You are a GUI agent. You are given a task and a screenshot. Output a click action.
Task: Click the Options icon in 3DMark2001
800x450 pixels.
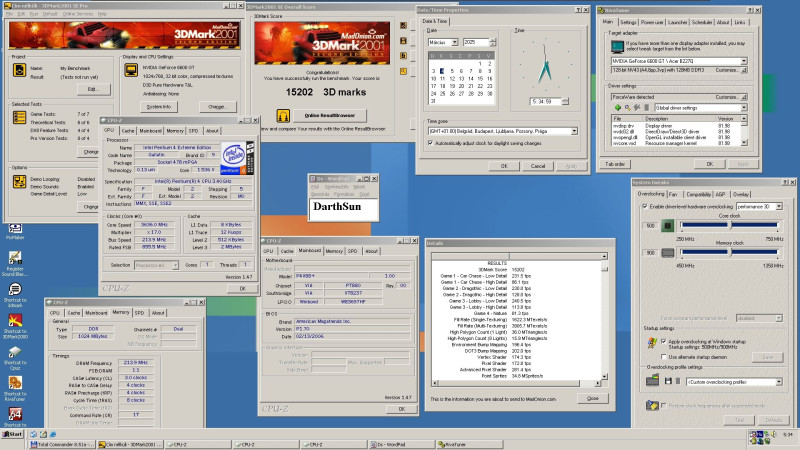(19, 182)
